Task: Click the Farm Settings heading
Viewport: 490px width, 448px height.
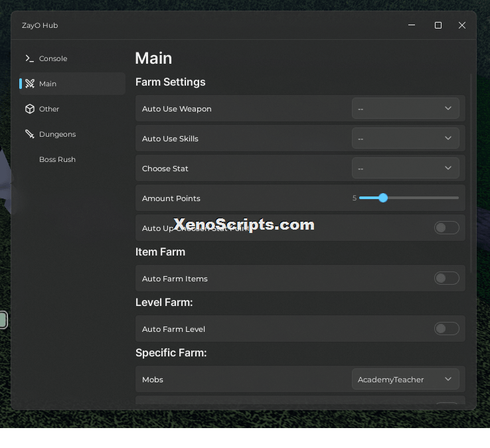Action: [171, 82]
